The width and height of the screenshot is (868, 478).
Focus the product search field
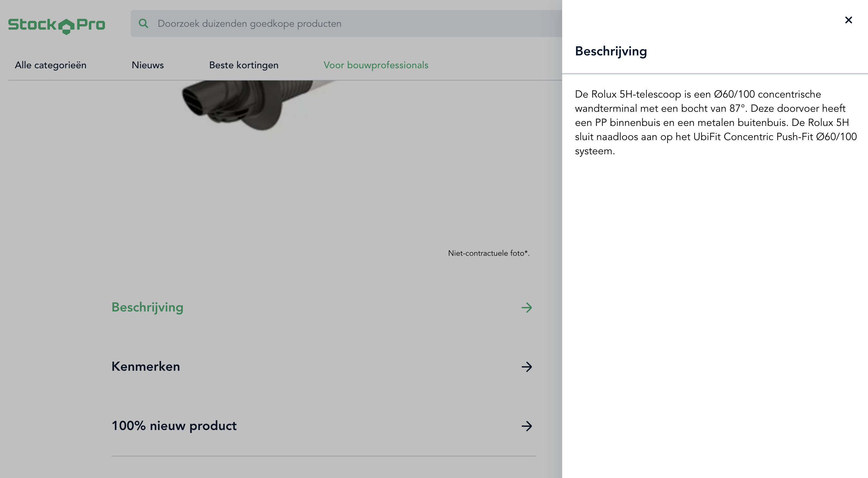point(346,23)
